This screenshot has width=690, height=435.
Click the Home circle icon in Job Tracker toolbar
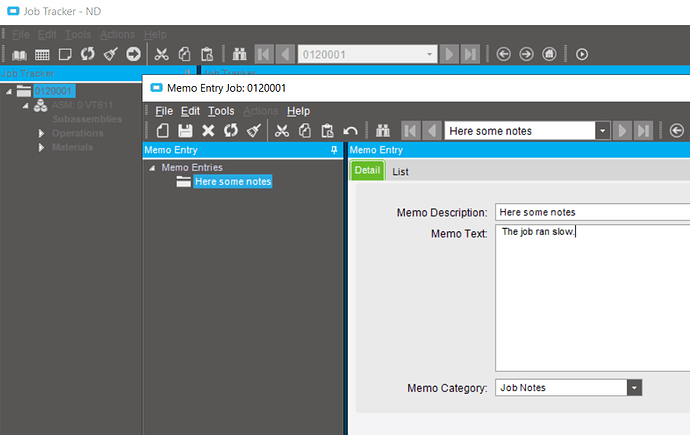pos(549,54)
